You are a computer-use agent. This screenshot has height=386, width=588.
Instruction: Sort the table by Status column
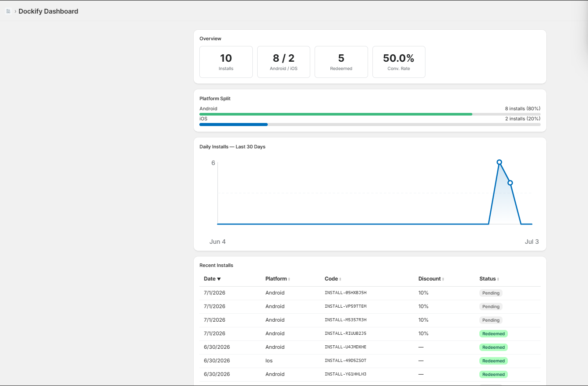[489, 279]
